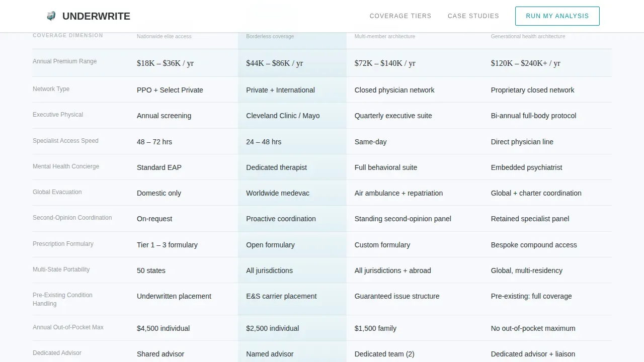
Task: Select the Specialist Access Speed row label
Action: 65,141
